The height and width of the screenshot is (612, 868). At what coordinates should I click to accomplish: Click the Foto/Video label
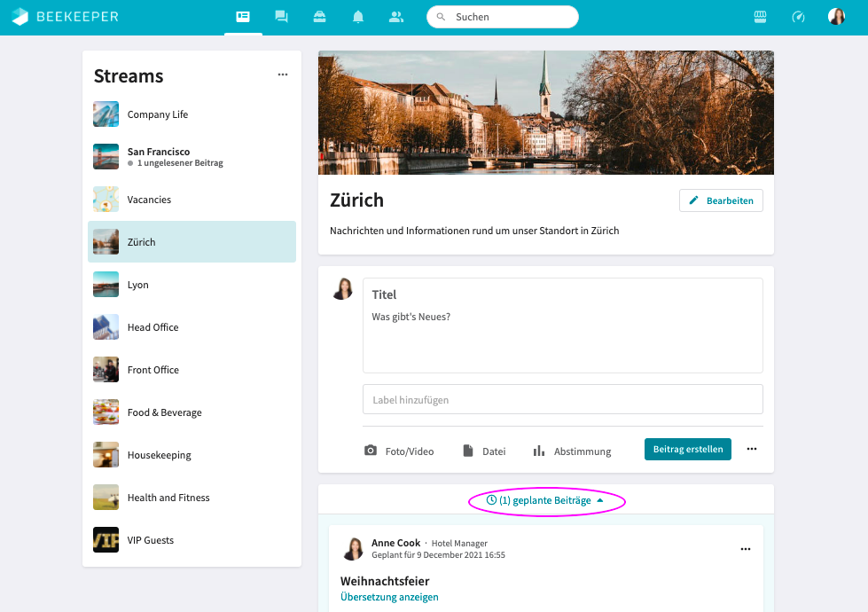tap(410, 451)
